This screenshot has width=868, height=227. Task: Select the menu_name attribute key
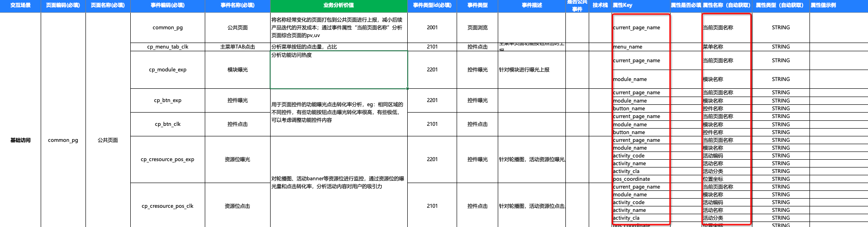point(640,47)
